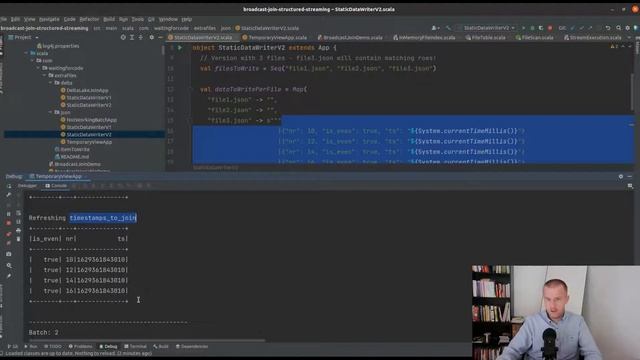The width and height of the screenshot is (640, 360).
Task: Click the extrafiles breadcrumb in navigation bar
Action: click(204, 28)
